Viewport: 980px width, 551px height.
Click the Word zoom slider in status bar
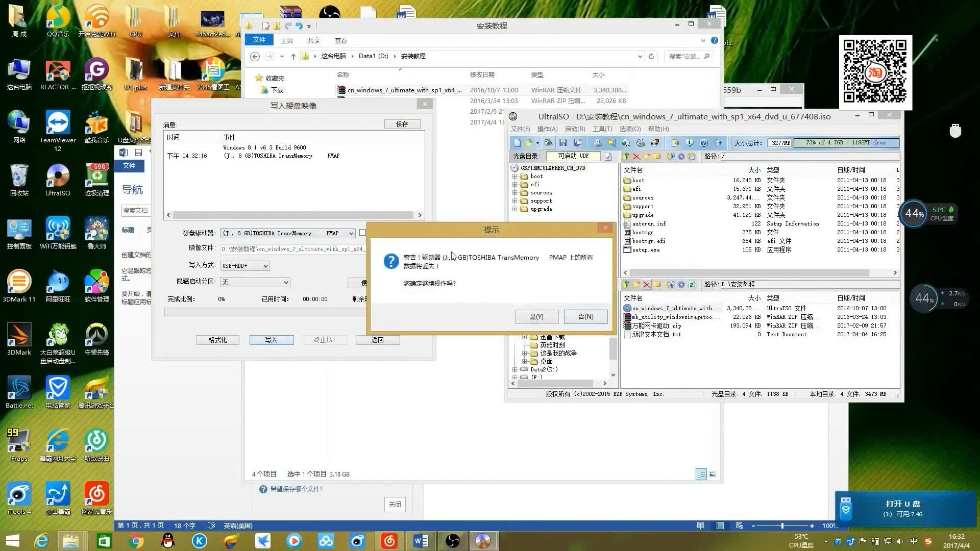(782, 525)
